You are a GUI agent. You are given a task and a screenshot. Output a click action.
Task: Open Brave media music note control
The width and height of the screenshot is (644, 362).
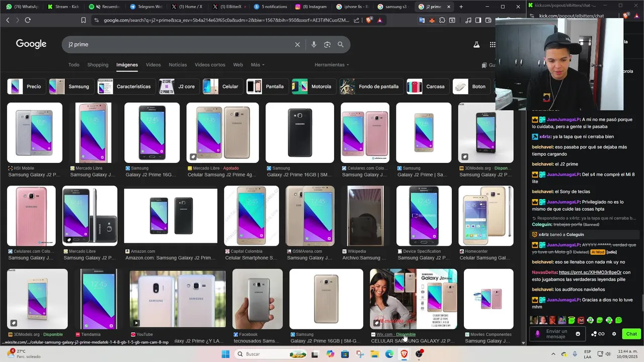[468, 20]
